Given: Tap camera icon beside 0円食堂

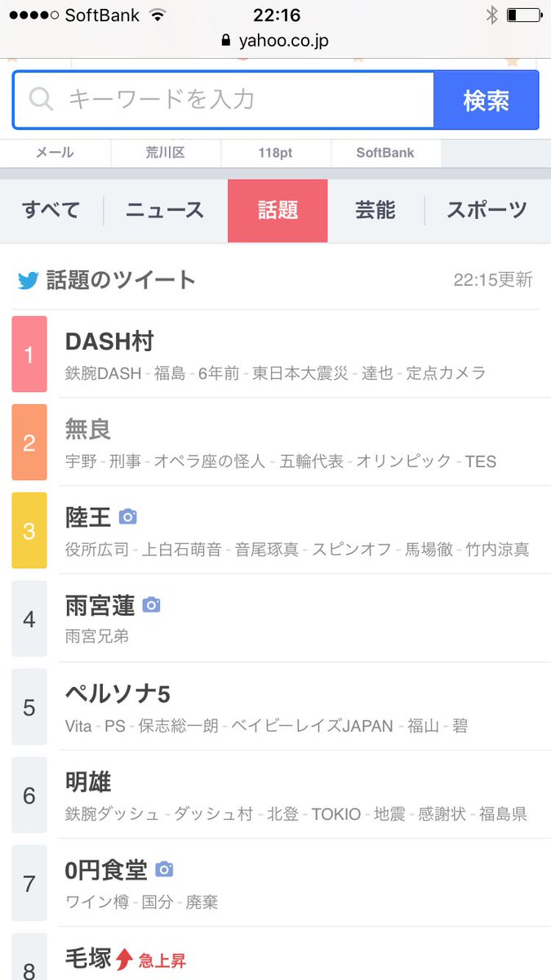Looking at the screenshot, I should click(164, 869).
